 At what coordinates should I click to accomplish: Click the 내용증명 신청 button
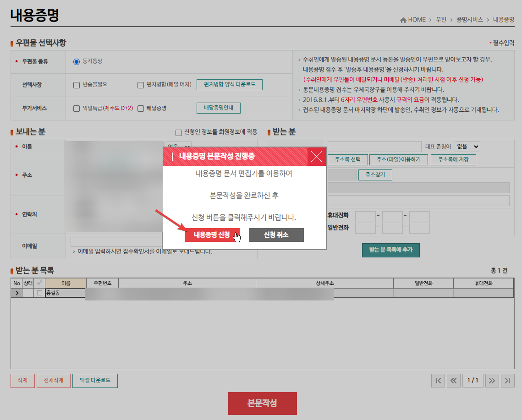212,235
